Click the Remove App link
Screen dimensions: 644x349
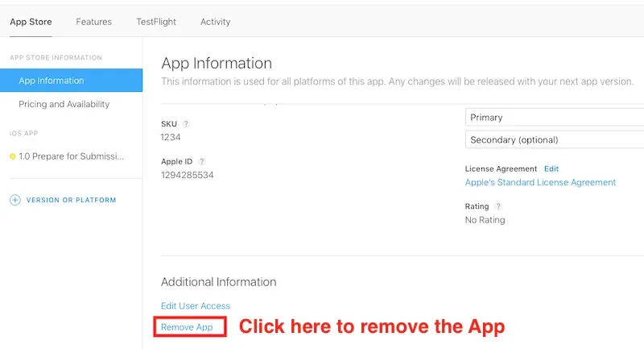[x=187, y=327]
